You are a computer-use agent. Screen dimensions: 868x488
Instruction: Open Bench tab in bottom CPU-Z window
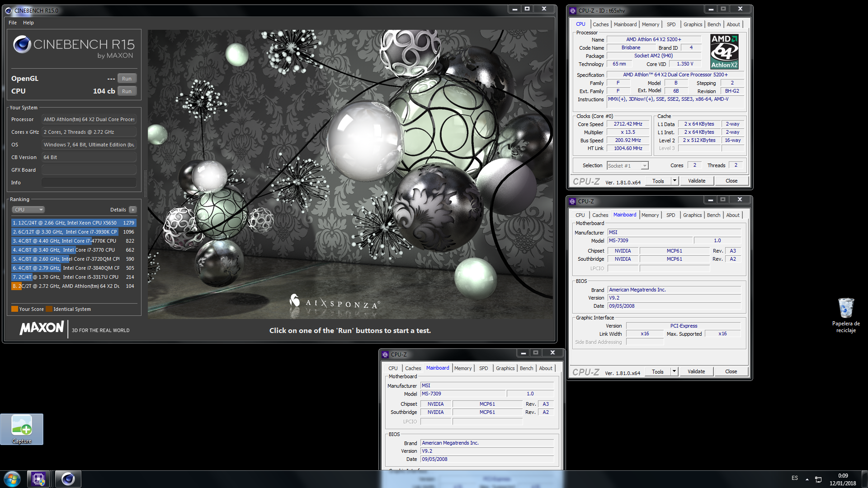[x=526, y=368]
